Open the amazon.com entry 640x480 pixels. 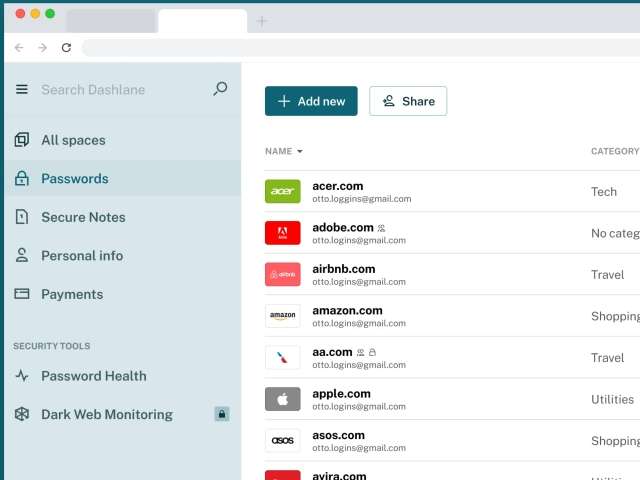(x=452, y=316)
